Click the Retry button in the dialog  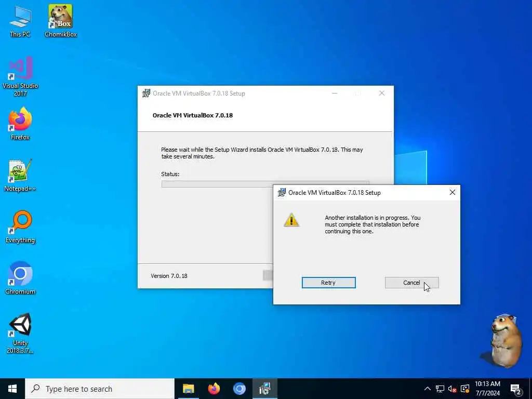[x=328, y=283]
